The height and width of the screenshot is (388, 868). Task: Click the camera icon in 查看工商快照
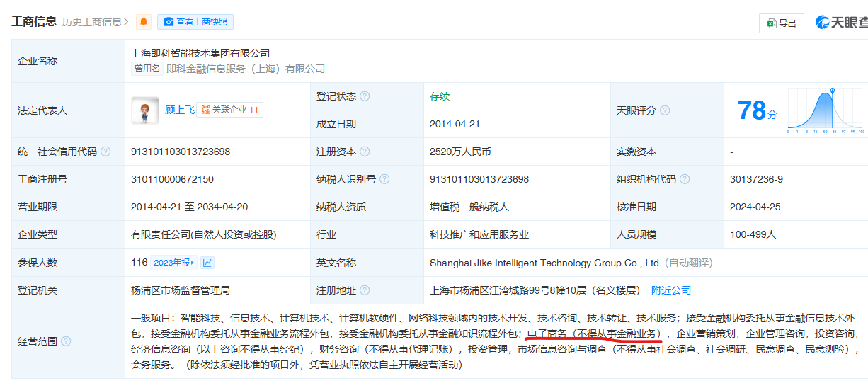tap(169, 22)
